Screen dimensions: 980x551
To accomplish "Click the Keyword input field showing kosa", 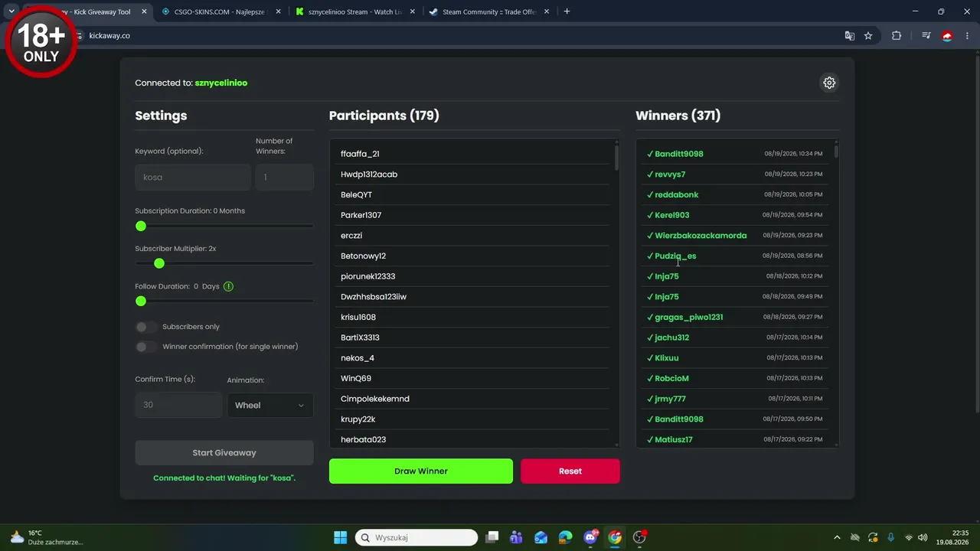I will click(193, 177).
